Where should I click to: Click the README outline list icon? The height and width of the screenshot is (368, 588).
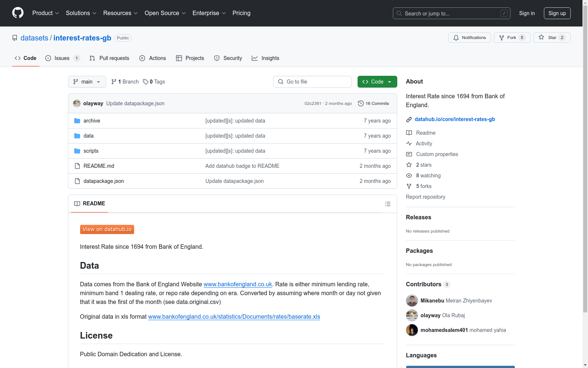387,204
